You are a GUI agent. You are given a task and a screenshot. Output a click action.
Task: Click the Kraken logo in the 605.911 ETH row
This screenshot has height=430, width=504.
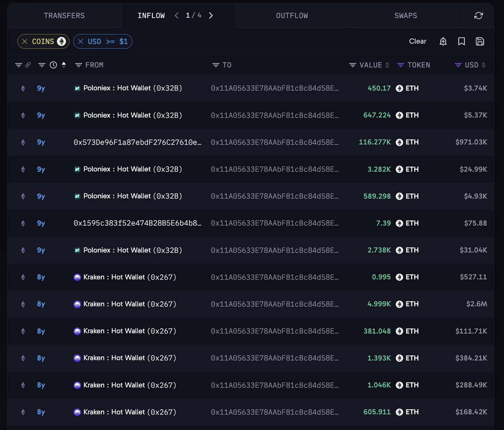77,412
